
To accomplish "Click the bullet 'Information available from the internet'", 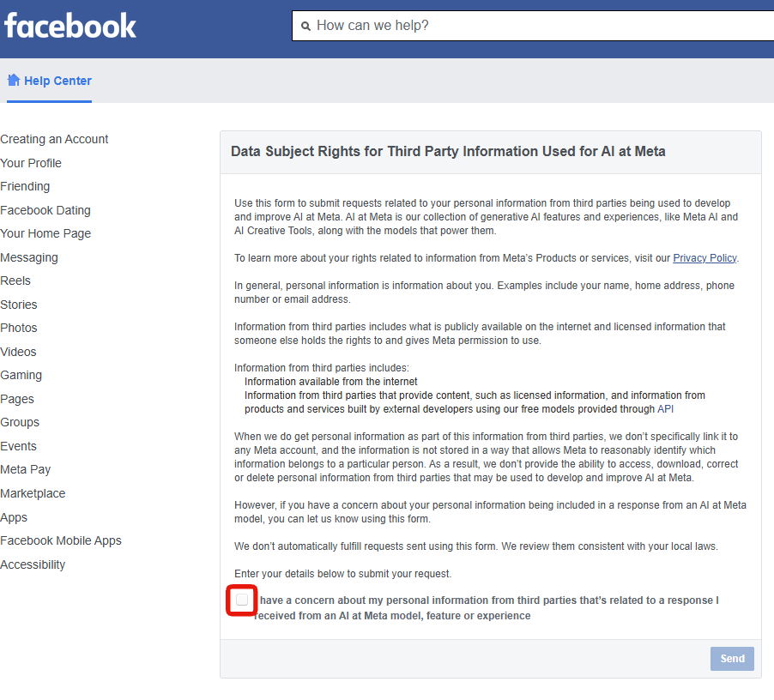I will (330, 382).
